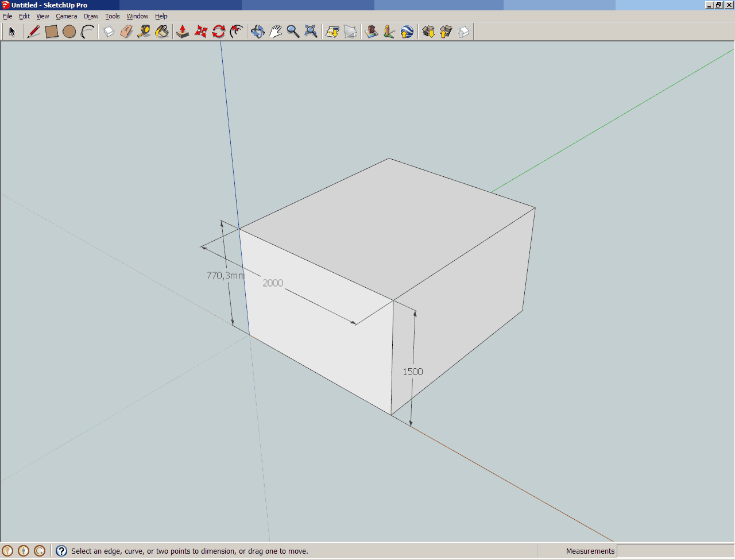
Task: Preview model in Google Earth
Action: click(x=407, y=32)
